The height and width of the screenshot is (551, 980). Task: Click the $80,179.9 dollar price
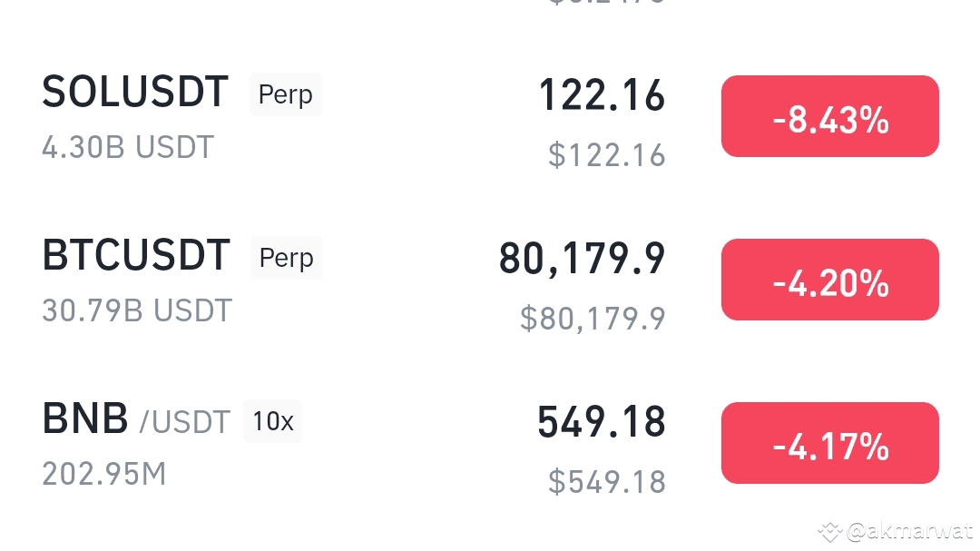click(593, 319)
